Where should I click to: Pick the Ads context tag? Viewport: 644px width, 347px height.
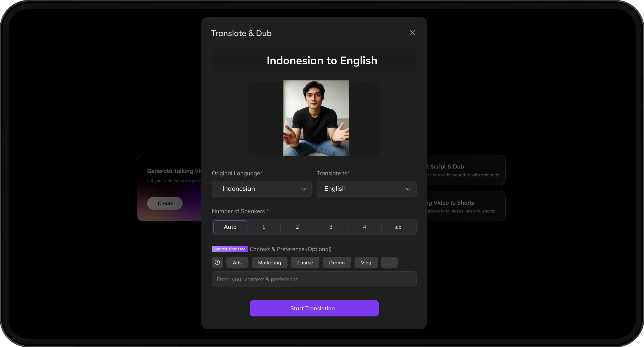(237, 262)
